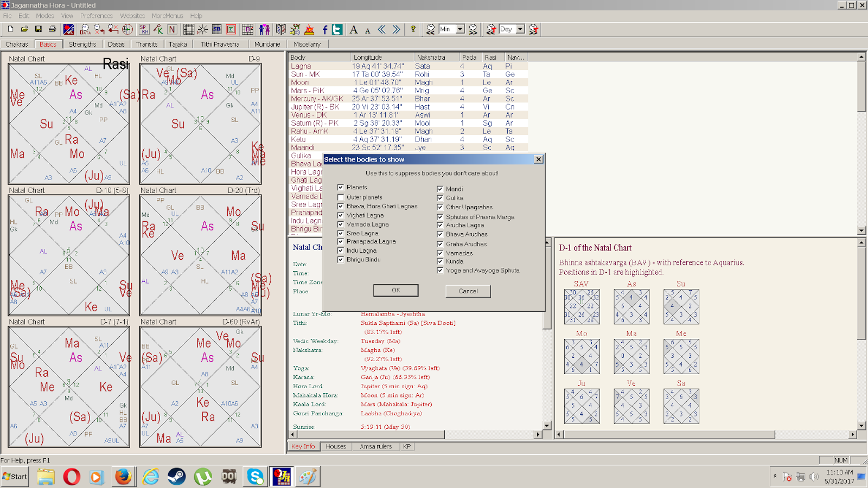Click the couple figures toolbar icon

(x=265, y=29)
